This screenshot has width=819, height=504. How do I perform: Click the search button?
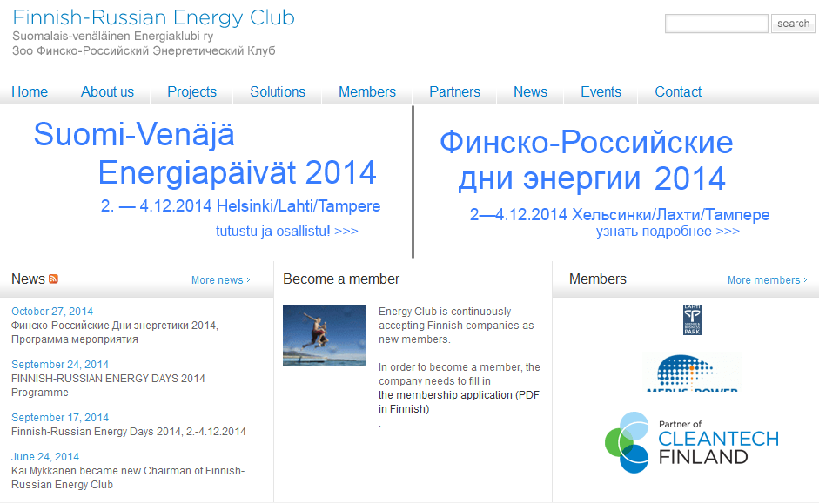click(793, 24)
